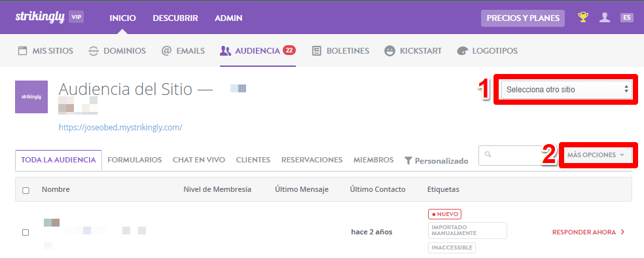Viewport: 644px width, 258px height.
Task: Go to DESCUBRIR in top navigation
Action: [175, 18]
